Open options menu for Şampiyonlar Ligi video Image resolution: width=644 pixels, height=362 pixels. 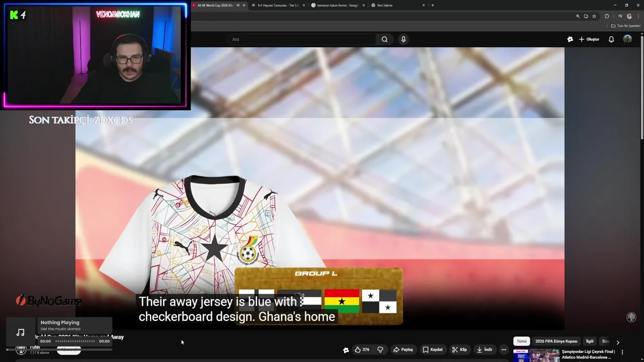pyautogui.click(x=622, y=352)
